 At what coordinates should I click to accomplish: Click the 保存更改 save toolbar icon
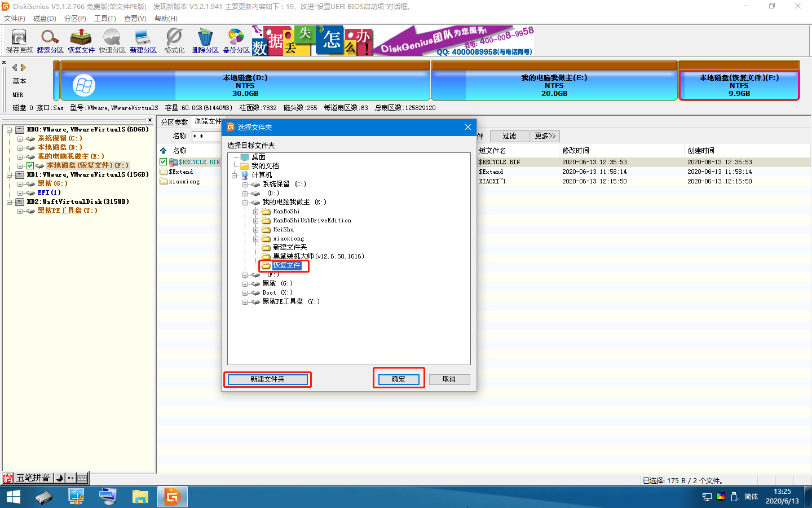tap(19, 41)
